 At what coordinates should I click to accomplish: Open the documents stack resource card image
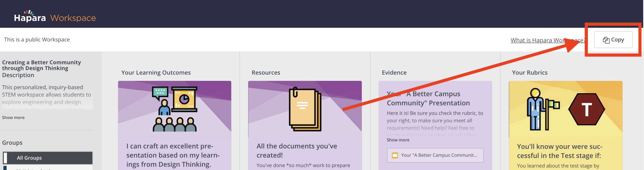(305, 109)
